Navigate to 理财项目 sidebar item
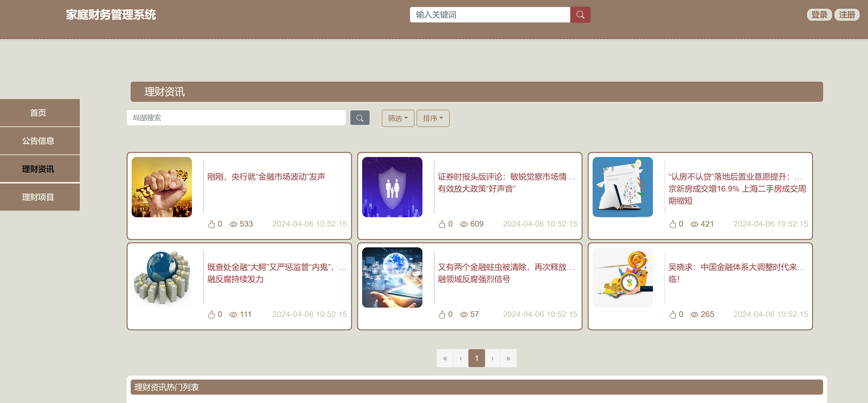Image resolution: width=868 pixels, height=403 pixels. (x=39, y=197)
